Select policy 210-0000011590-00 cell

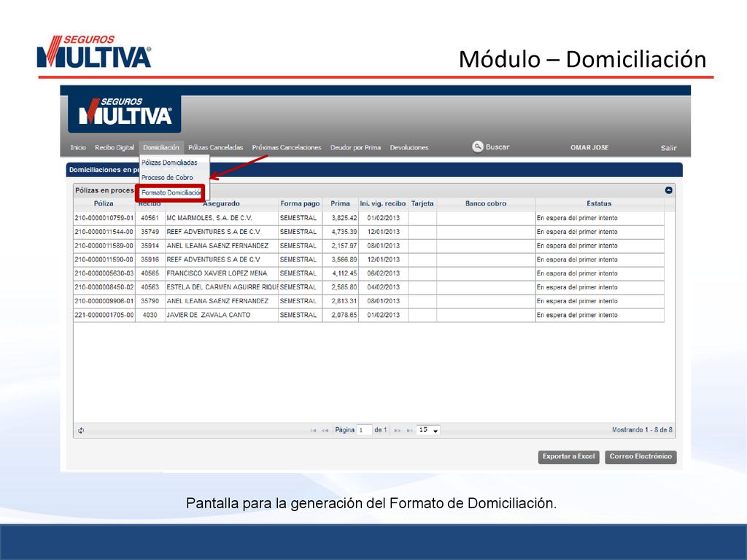104,260
